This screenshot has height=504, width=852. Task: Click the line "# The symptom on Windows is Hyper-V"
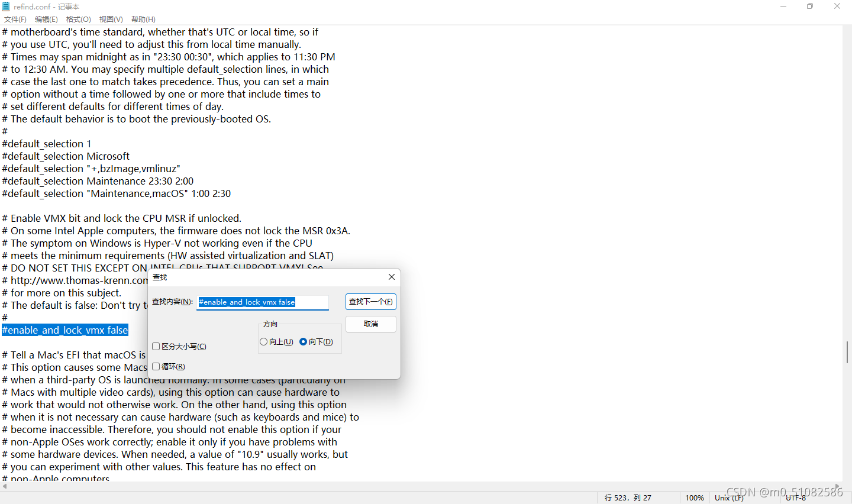[x=157, y=243]
